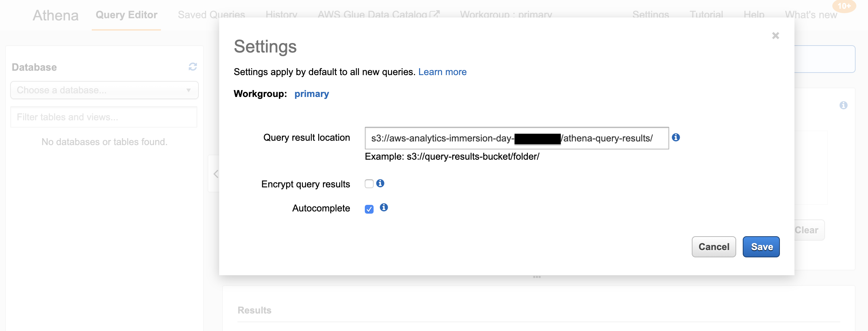Click the 'No databases or tables found.' text

(104, 142)
